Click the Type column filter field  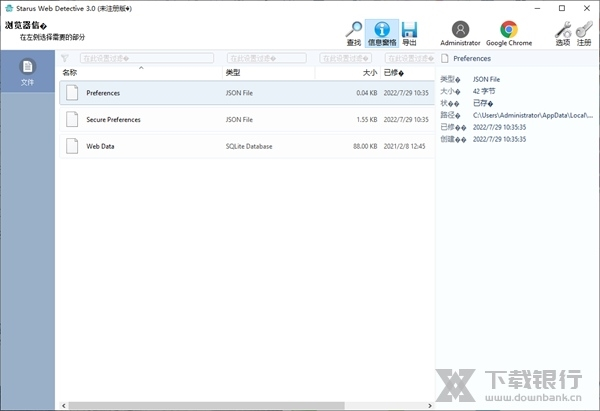coord(267,58)
